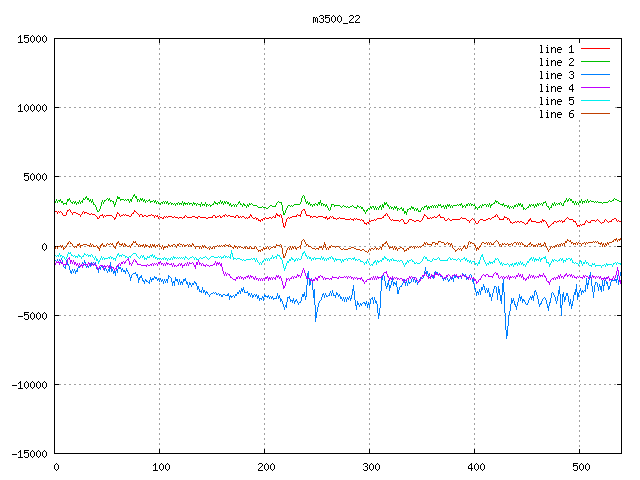Select the 'line 6' legend label
Image resolution: width=640 pixels, height=480 pixels.
tap(557, 114)
